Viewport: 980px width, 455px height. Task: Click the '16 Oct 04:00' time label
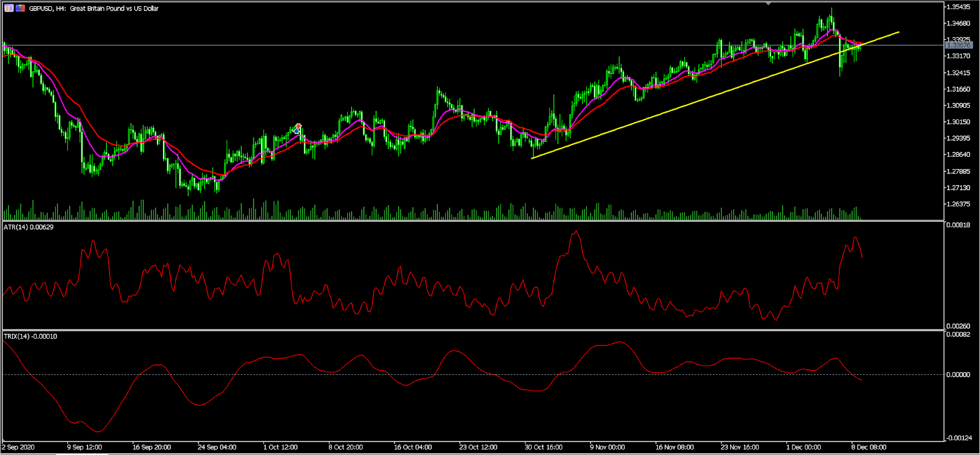[x=413, y=447]
